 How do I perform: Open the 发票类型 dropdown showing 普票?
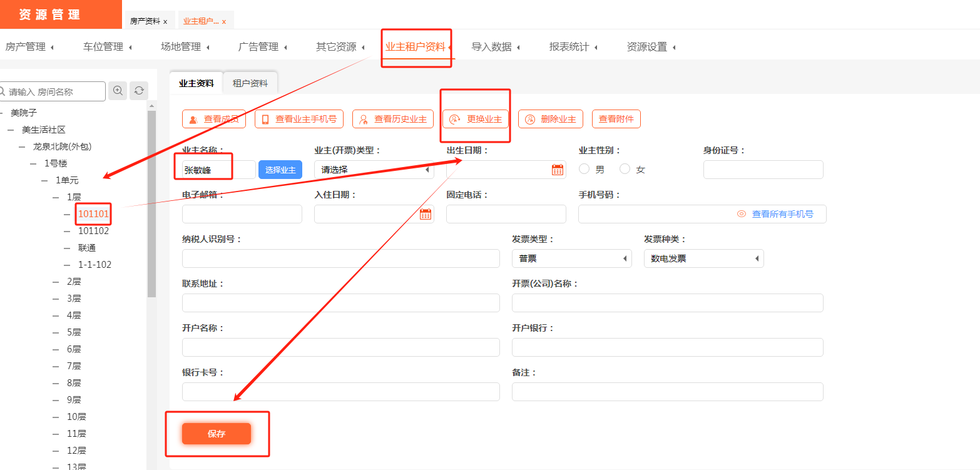(571, 258)
